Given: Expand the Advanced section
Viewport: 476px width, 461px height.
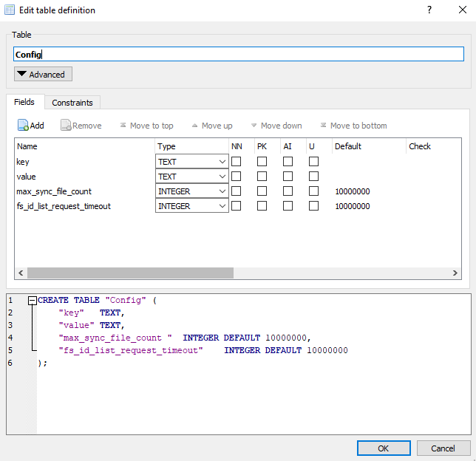Looking at the screenshot, I should tap(43, 75).
